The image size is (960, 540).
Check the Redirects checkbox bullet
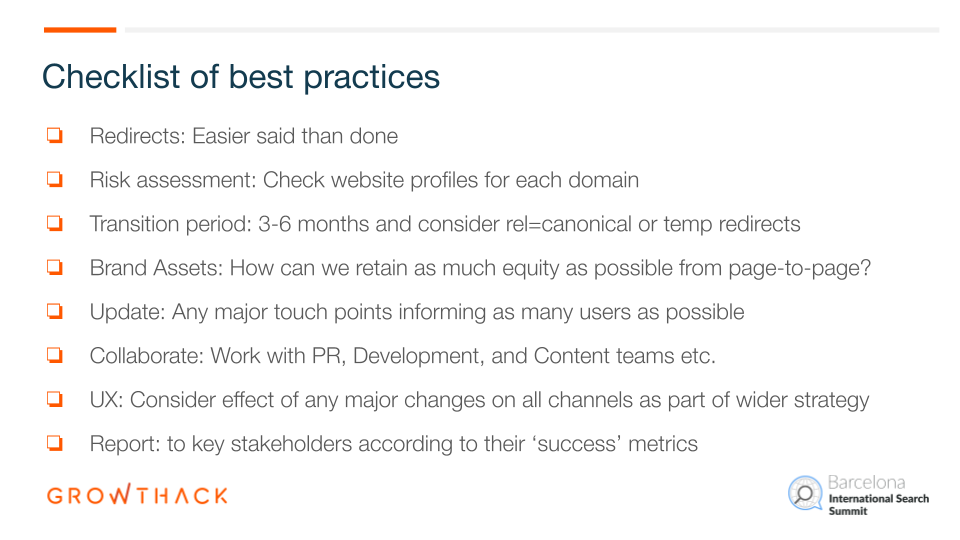tap(55, 135)
